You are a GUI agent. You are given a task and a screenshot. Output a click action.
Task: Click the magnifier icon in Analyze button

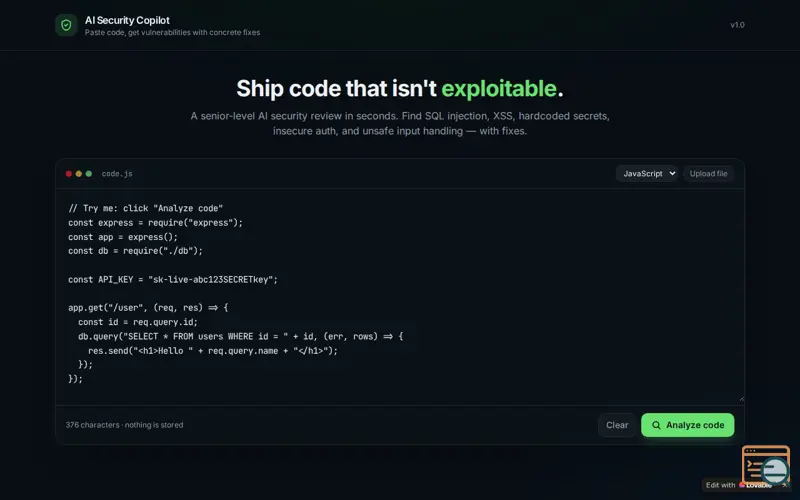coord(656,425)
